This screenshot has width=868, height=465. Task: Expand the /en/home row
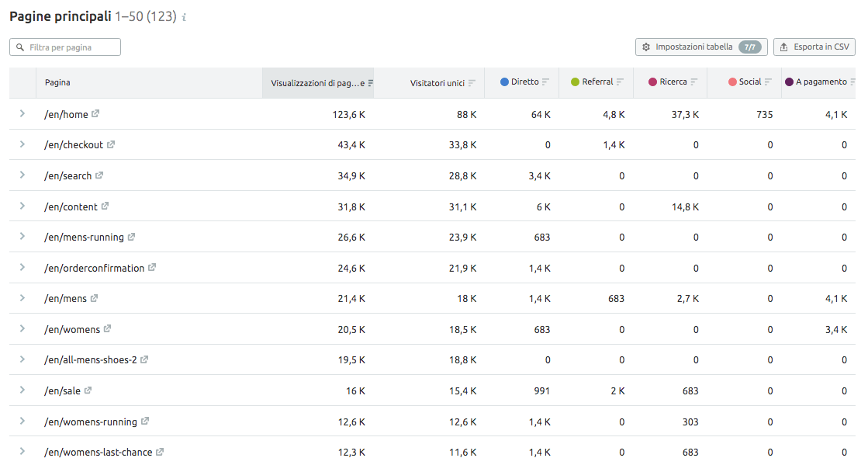pos(22,114)
